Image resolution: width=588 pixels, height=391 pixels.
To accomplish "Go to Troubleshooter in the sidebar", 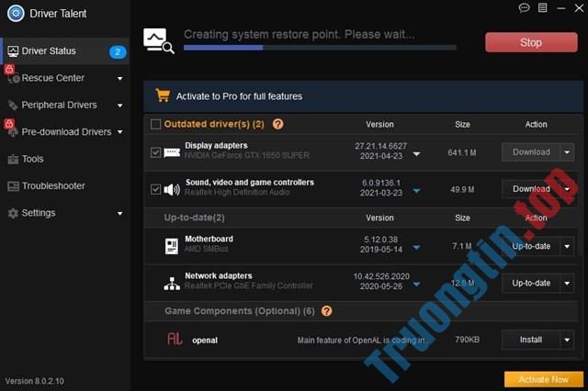I will point(53,185).
